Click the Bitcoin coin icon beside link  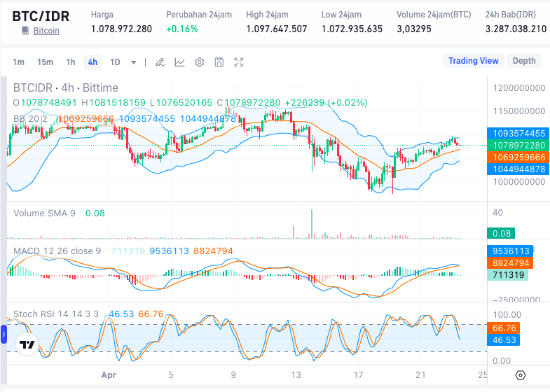coord(25,31)
